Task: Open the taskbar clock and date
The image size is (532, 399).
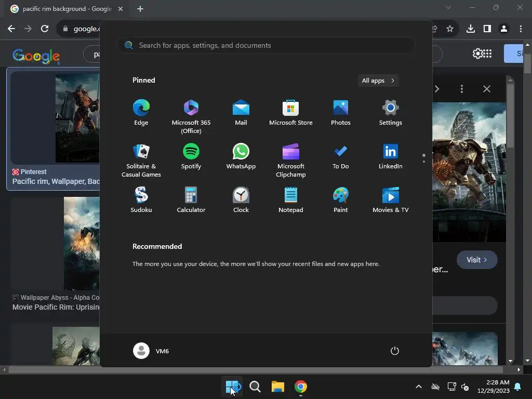Action: click(494, 387)
